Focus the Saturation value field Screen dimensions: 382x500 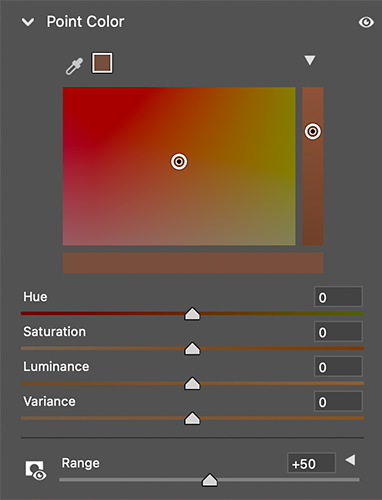click(x=338, y=332)
